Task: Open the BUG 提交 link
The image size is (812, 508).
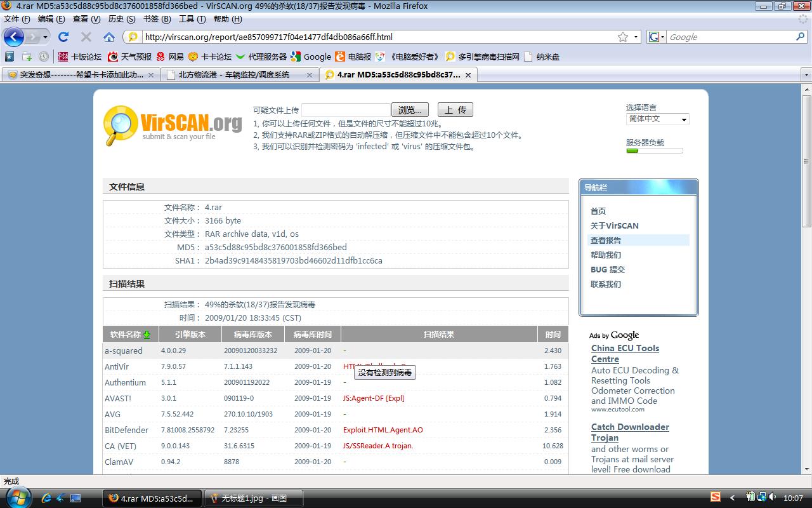Action: click(608, 270)
